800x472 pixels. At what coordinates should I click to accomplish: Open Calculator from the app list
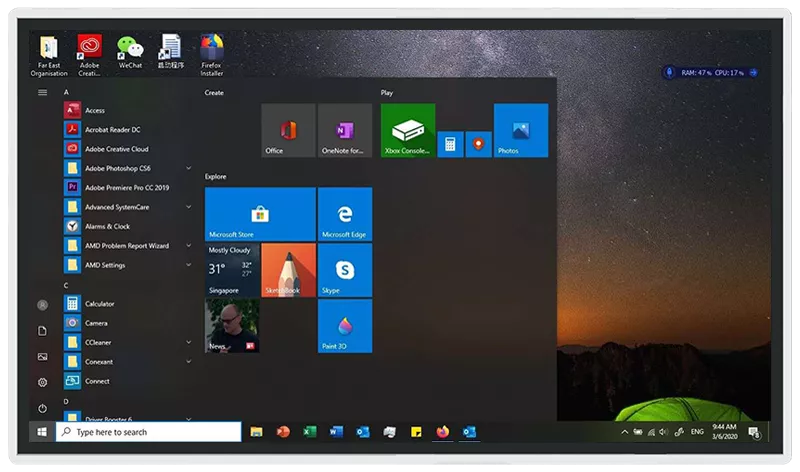(x=99, y=304)
